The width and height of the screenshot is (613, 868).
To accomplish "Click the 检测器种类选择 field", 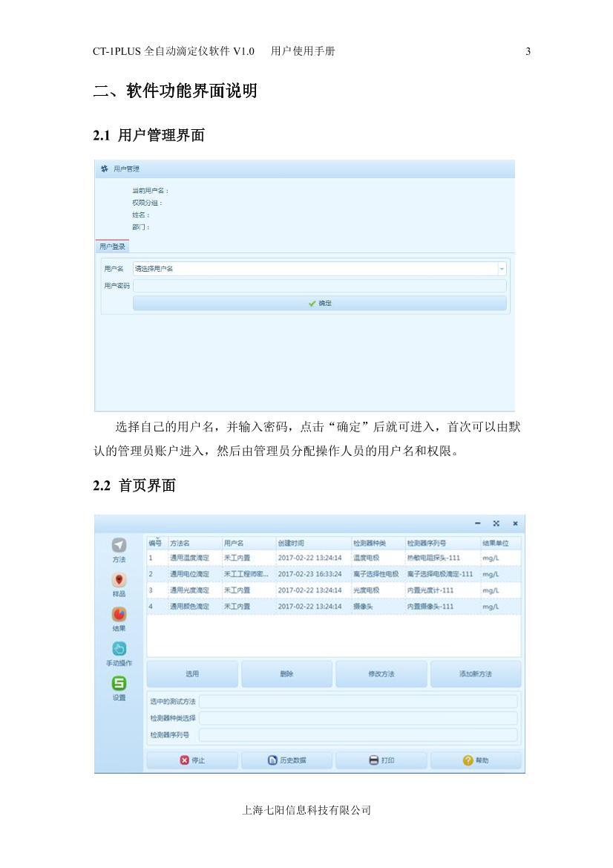I will click(x=358, y=718).
